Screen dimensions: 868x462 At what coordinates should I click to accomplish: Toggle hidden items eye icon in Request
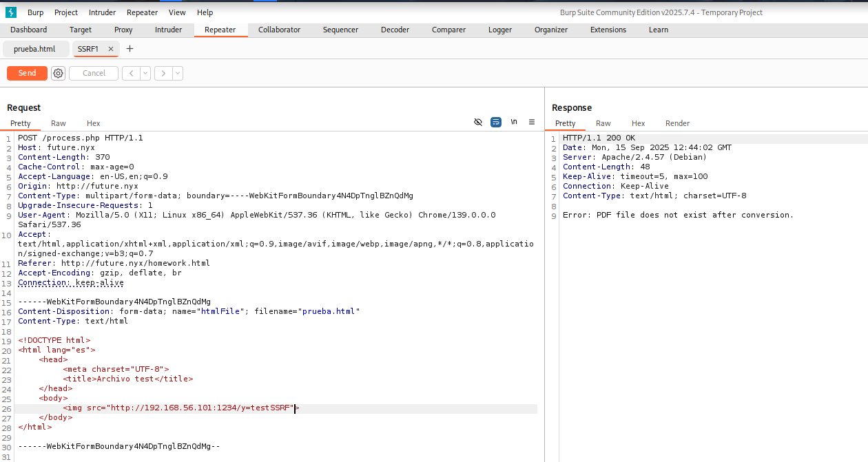click(x=478, y=122)
